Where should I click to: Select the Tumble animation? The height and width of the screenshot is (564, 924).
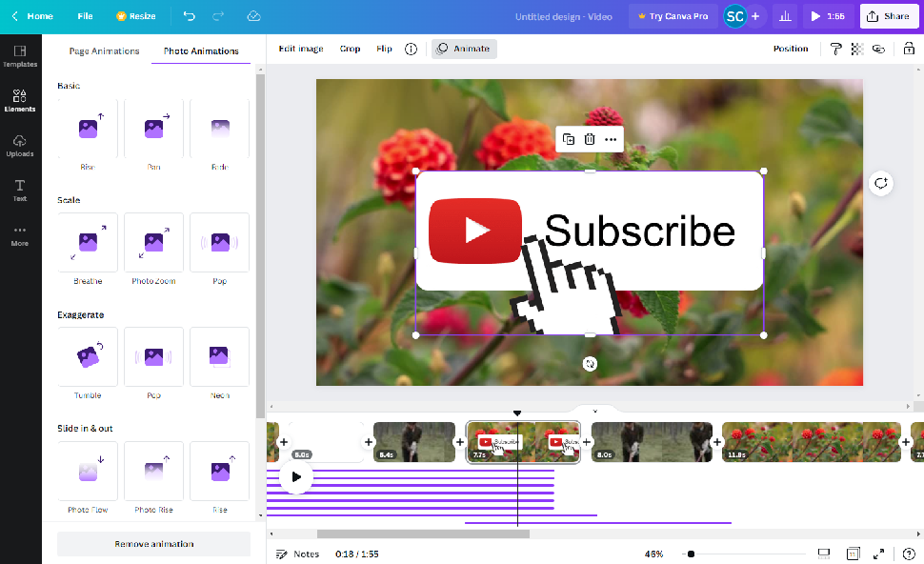(88, 364)
